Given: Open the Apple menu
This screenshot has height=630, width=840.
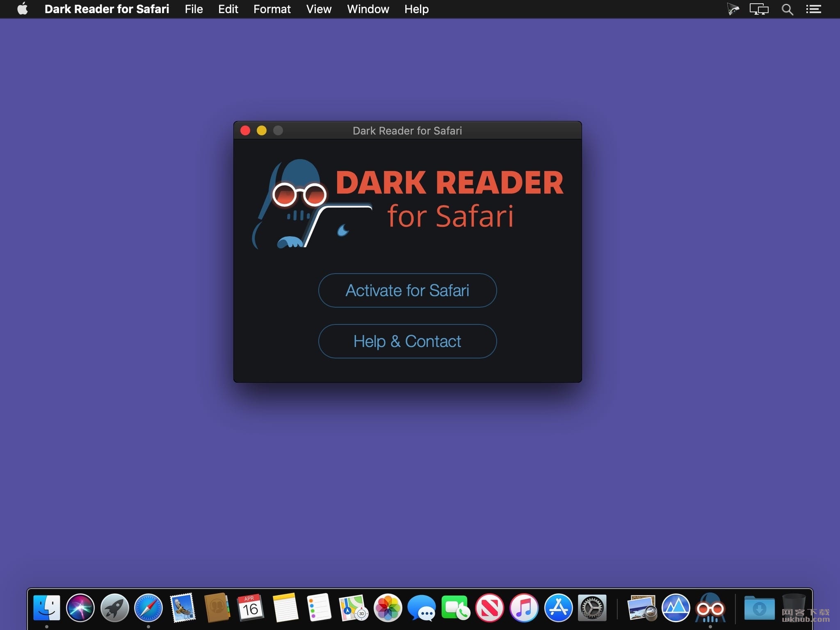Looking at the screenshot, I should pos(23,9).
